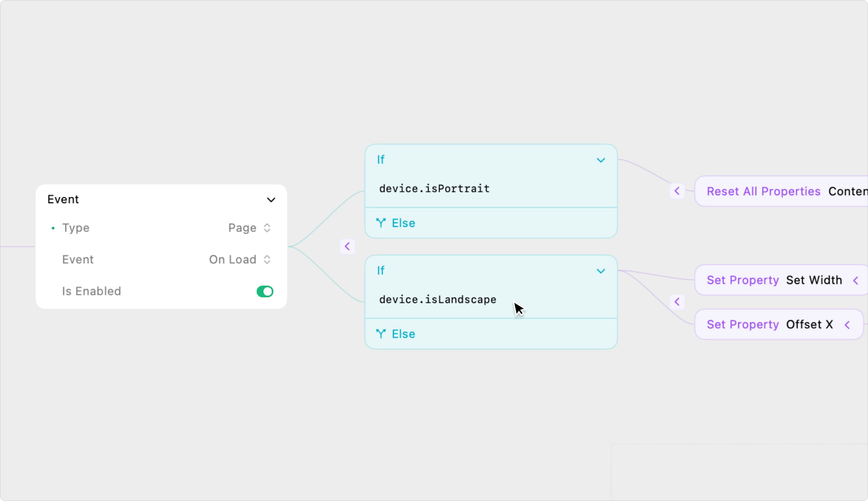Collapse the Event node chevron
868x501 pixels.
[271, 200]
